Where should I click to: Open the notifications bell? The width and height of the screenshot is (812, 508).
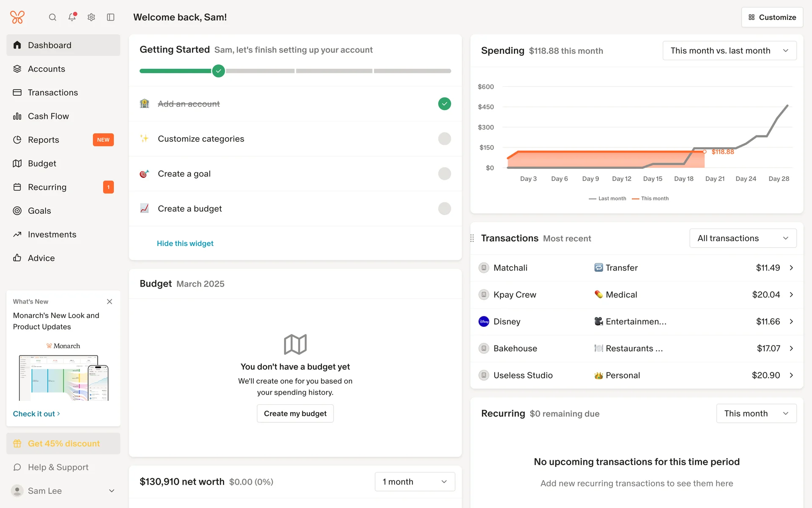pos(72,17)
